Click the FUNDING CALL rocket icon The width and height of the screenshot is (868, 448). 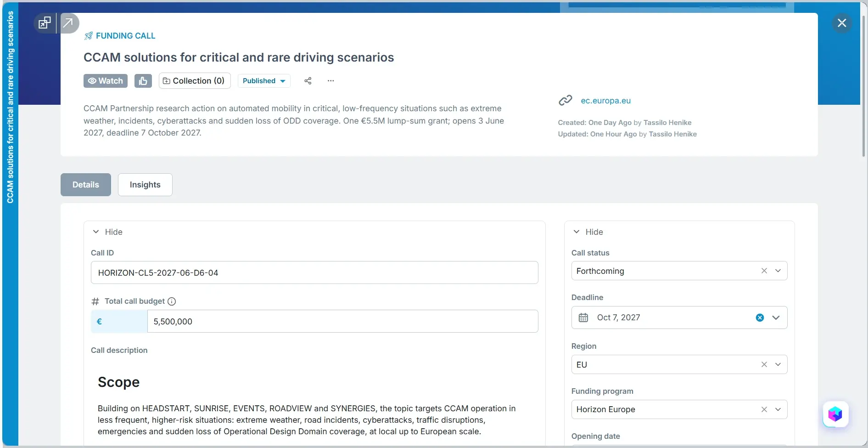[x=89, y=36]
